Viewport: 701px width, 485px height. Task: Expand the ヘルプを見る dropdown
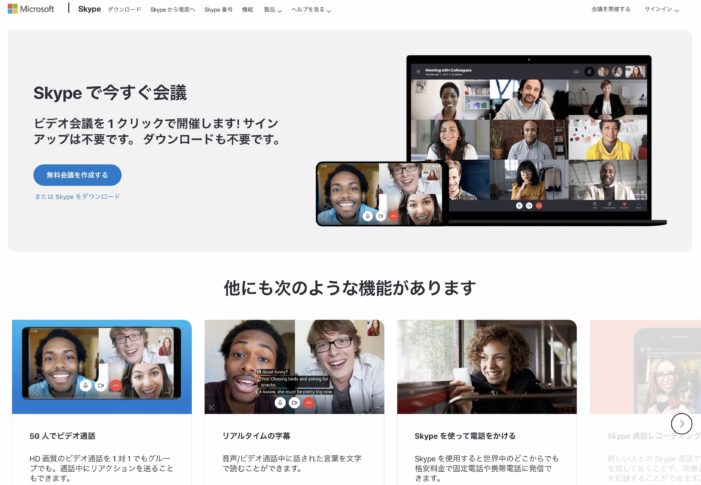pos(311,9)
